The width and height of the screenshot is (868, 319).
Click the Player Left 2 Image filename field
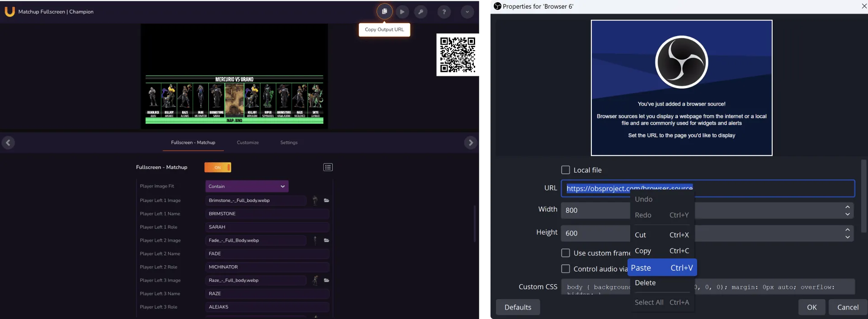[256, 240]
